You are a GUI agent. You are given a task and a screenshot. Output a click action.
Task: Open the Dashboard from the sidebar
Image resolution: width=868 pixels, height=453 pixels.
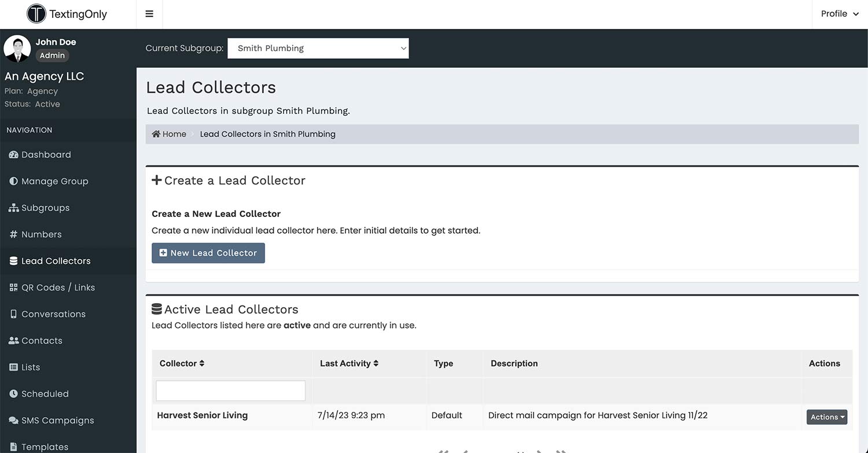(x=46, y=154)
